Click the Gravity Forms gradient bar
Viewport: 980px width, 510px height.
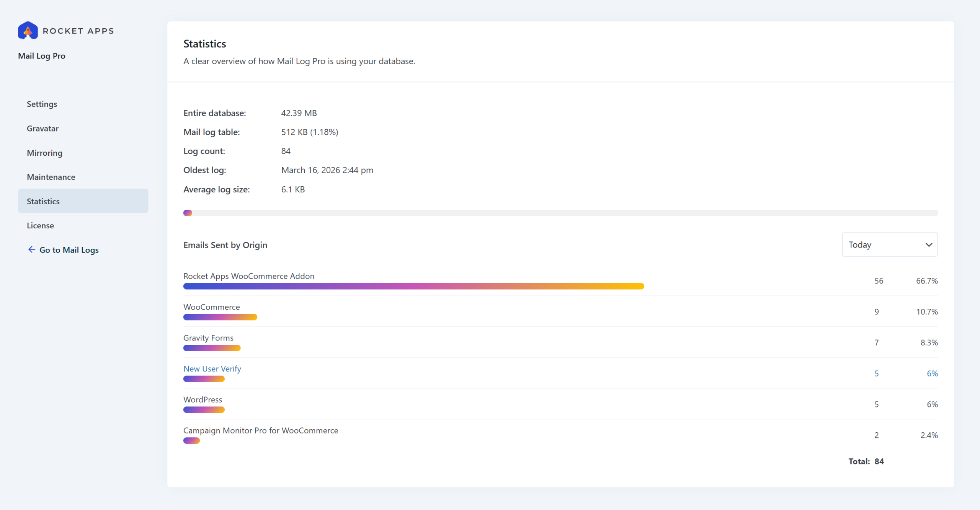coord(212,348)
